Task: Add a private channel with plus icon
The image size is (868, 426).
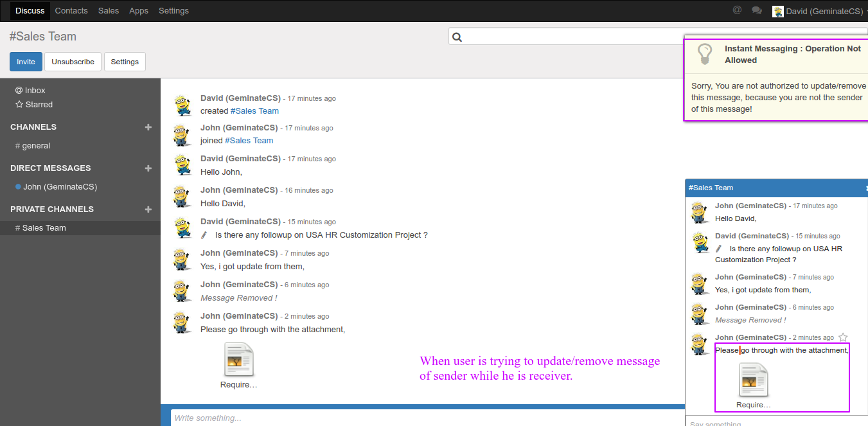Action: point(148,209)
